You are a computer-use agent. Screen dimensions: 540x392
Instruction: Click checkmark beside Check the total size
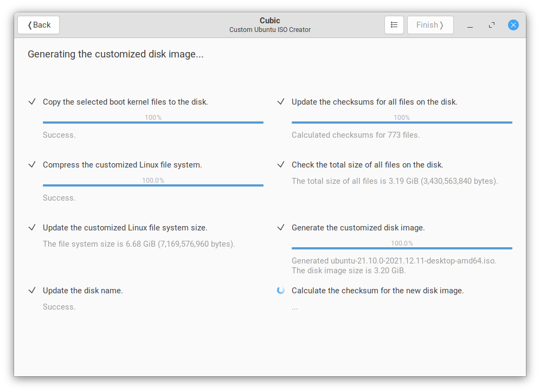(281, 165)
